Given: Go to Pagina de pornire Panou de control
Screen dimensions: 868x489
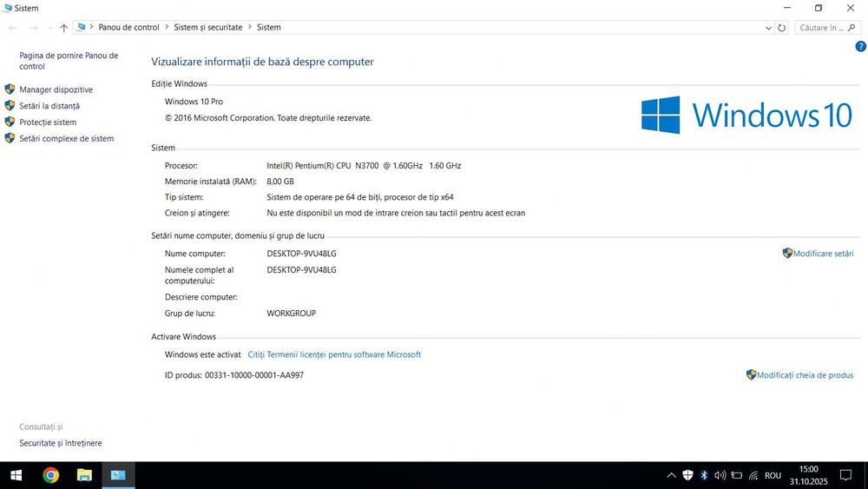Looking at the screenshot, I should tap(69, 61).
